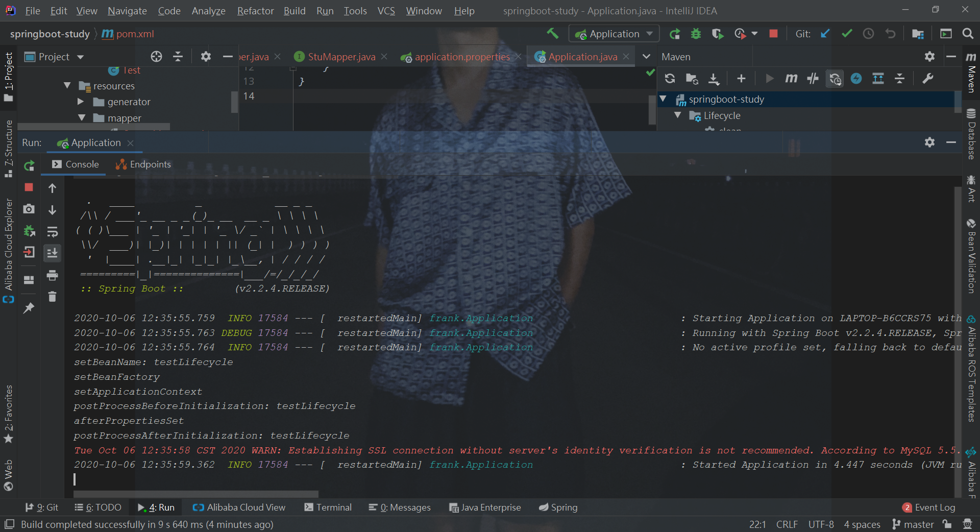This screenshot has width=980, height=532.
Task: Open the profiler run options dropdown arrow
Action: 754,34
